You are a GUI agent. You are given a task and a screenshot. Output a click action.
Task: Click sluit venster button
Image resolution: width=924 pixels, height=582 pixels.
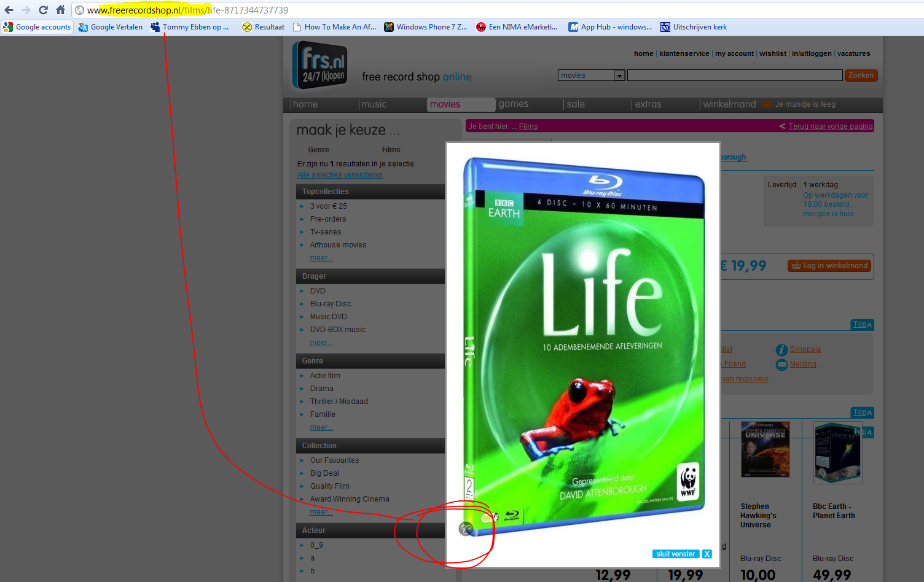click(676, 554)
